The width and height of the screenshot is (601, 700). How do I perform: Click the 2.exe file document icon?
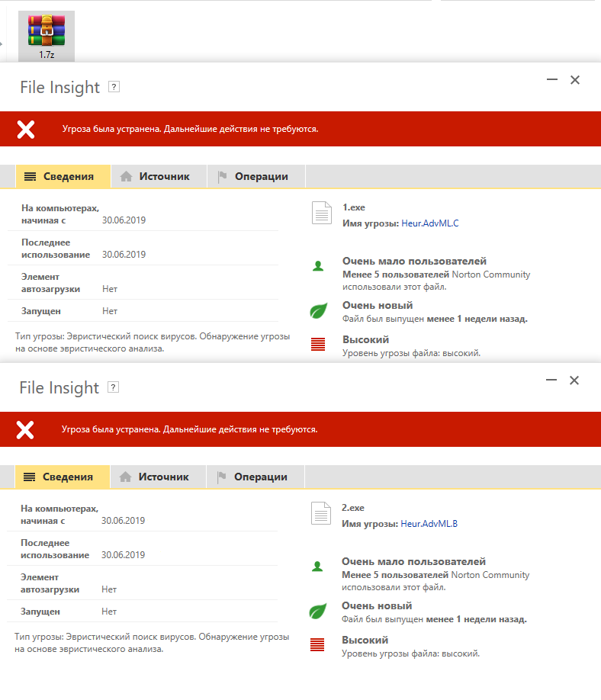[x=320, y=513]
